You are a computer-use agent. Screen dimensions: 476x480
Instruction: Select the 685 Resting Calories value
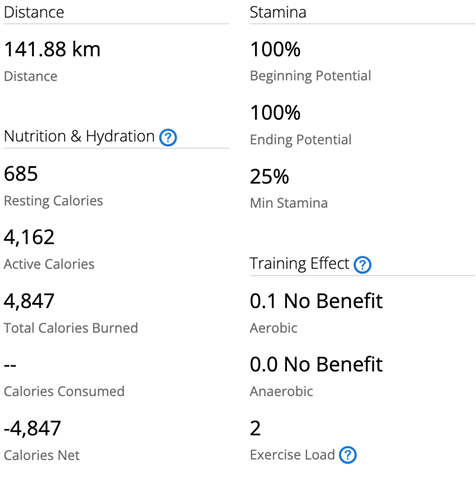click(21, 174)
